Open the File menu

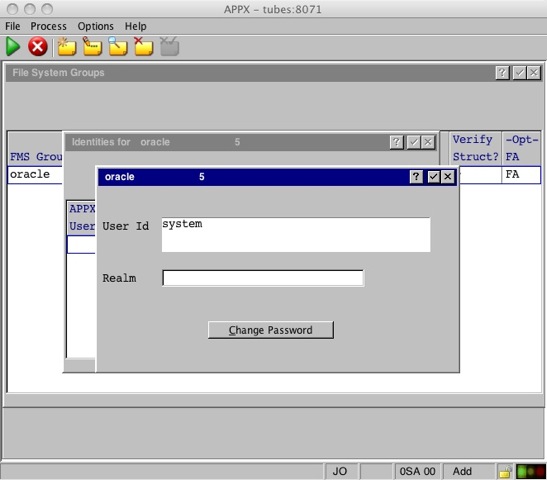click(x=13, y=26)
